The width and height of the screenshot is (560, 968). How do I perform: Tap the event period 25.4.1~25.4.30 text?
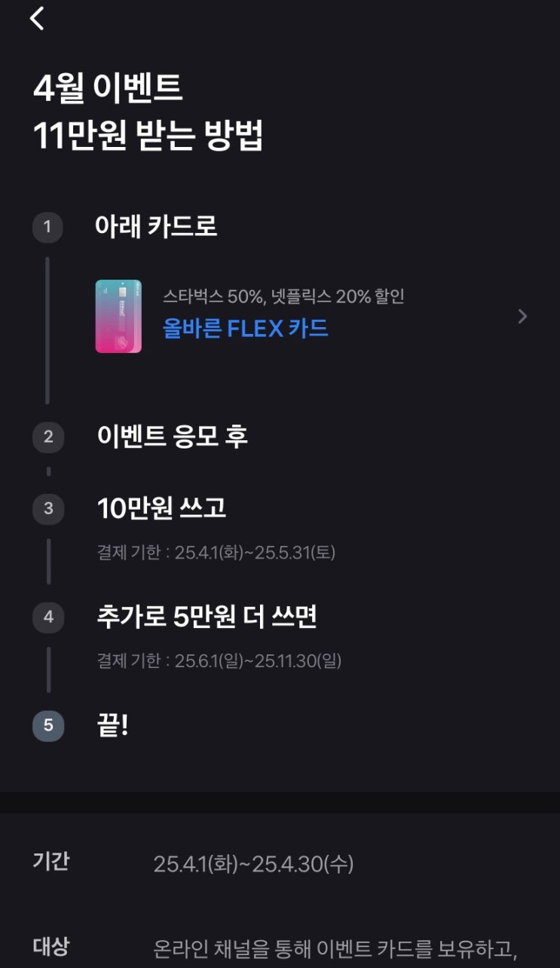253,864
